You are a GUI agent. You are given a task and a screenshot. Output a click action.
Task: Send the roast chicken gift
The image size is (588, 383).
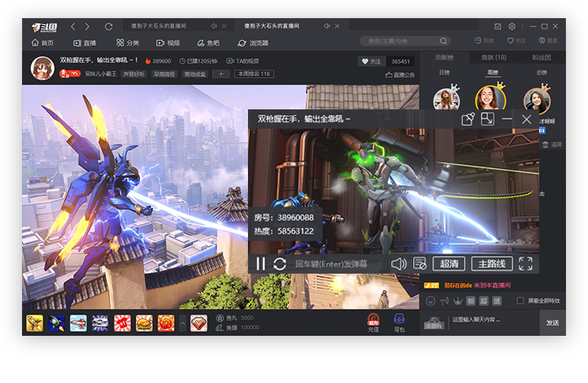point(144,323)
